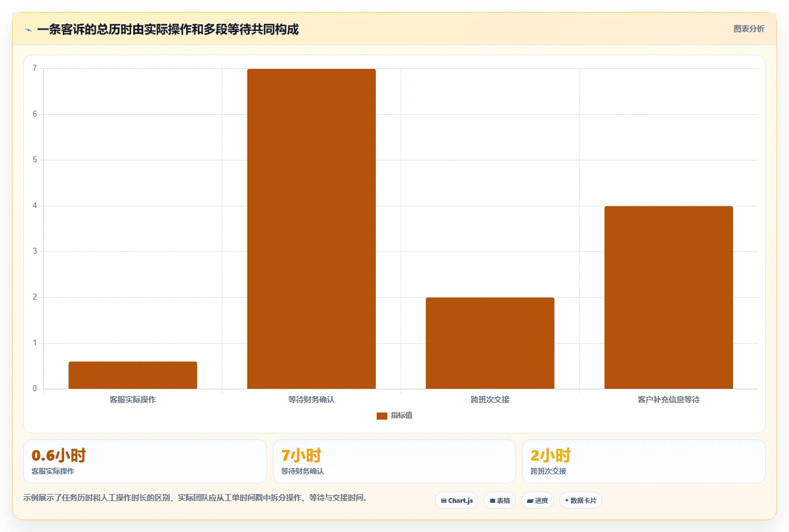The image size is (789, 532).
Task: Click the 跨班次交接 caption under 2小时
Action: [x=548, y=471]
